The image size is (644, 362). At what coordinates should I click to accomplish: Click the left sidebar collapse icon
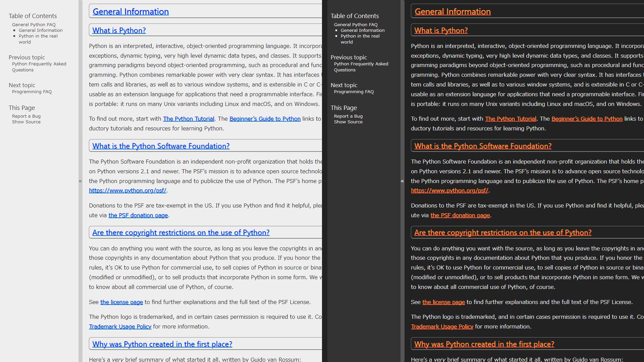(x=80, y=181)
